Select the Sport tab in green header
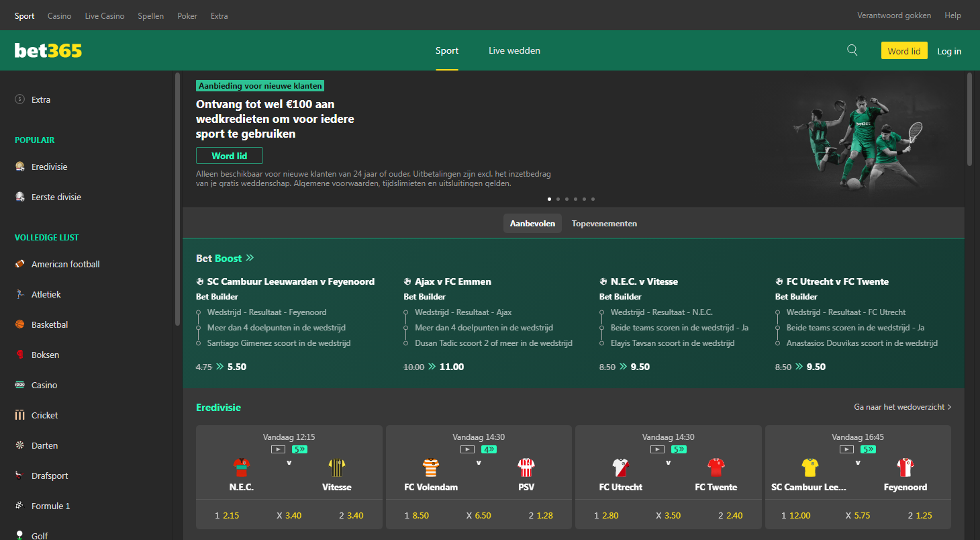Viewport: 980px width, 540px height. (447, 50)
